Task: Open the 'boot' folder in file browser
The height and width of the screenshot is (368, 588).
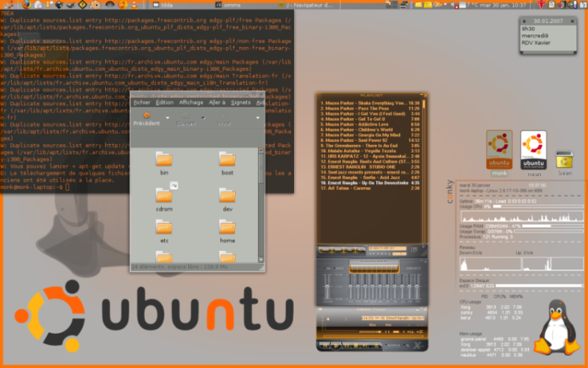Action: pyautogui.click(x=227, y=163)
